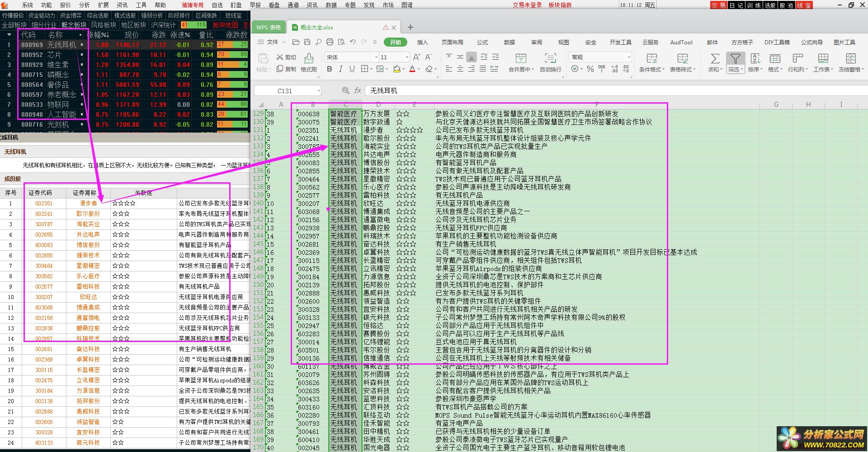This screenshot has height=452, width=868.
Task: Open print preview icon in WPS toolbar
Action: coord(341,42)
